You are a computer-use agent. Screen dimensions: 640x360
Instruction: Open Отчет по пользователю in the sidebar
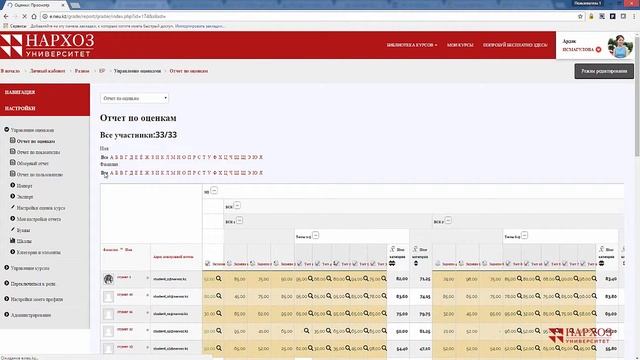(40, 175)
